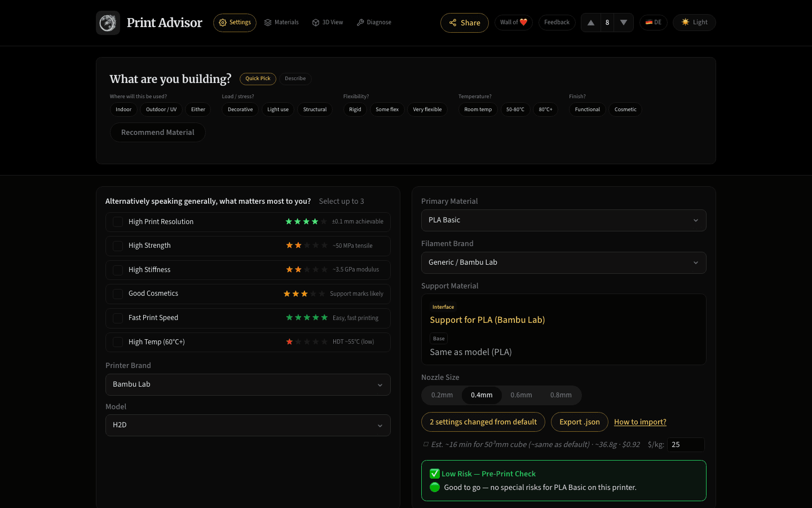
Task: Open the Primary Material dropdown
Action: 563,220
